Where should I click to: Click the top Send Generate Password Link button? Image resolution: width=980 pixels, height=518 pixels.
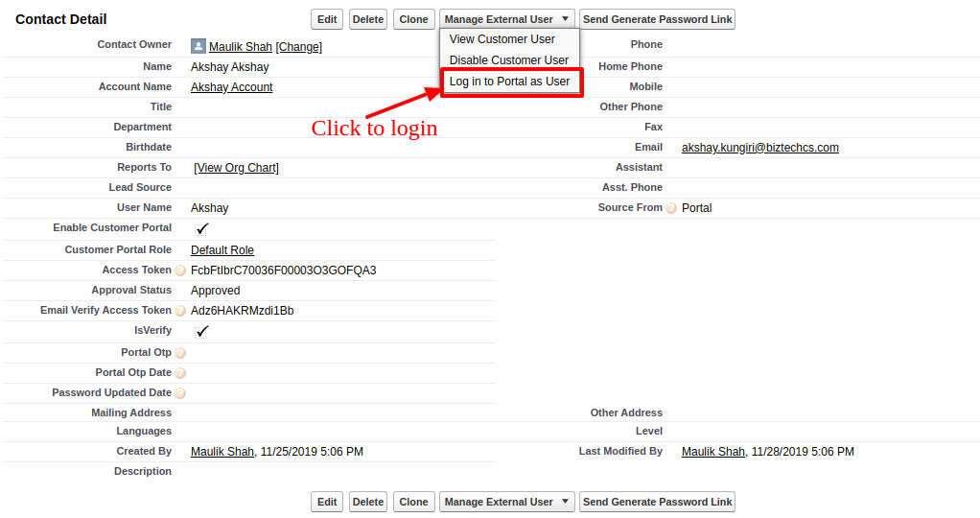pos(657,19)
